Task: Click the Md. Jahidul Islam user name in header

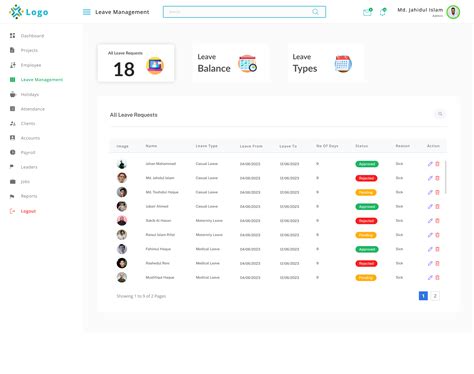Action: 420,10
